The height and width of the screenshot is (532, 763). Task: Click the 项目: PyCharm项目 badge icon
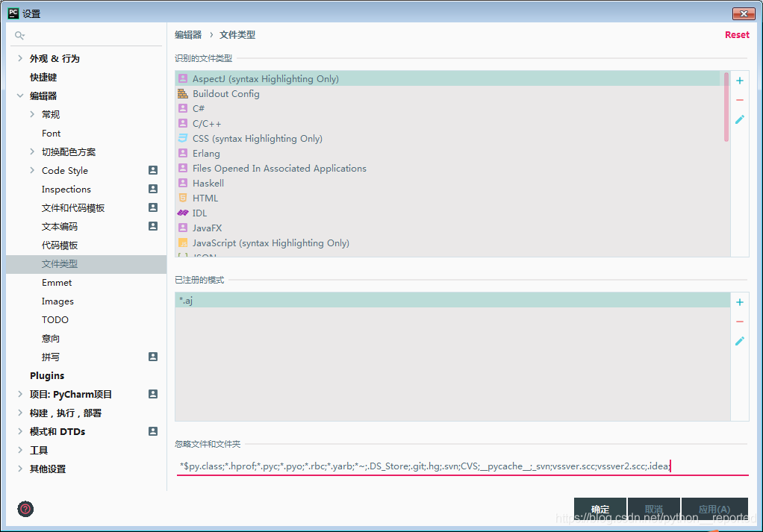(153, 394)
